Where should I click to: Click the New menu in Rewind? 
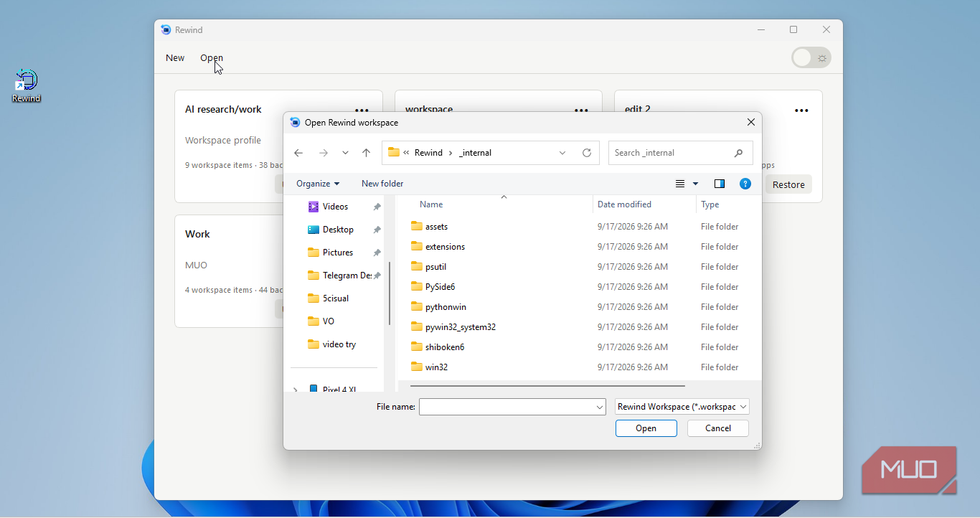[x=175, y=58]
